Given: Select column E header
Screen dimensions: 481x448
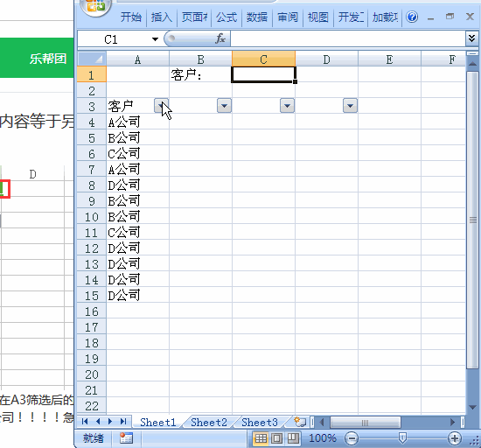Looking at the screenshot, I should [x=389, y=59].
